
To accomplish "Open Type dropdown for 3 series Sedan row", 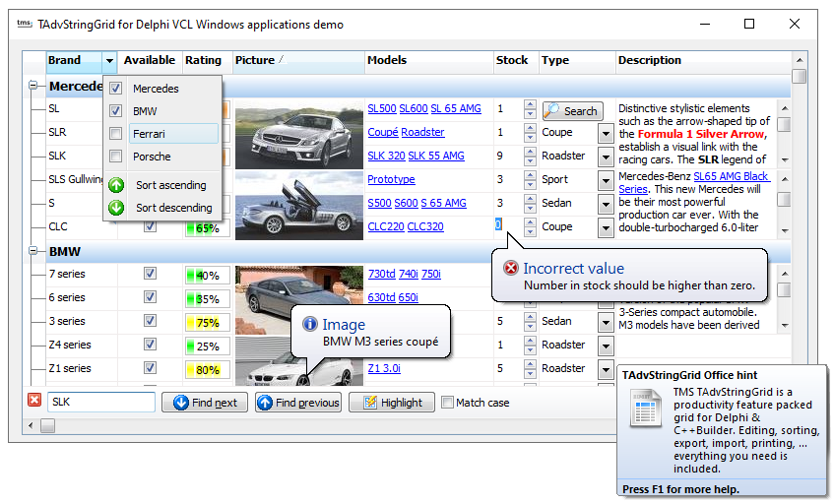I will pos(606,322).
